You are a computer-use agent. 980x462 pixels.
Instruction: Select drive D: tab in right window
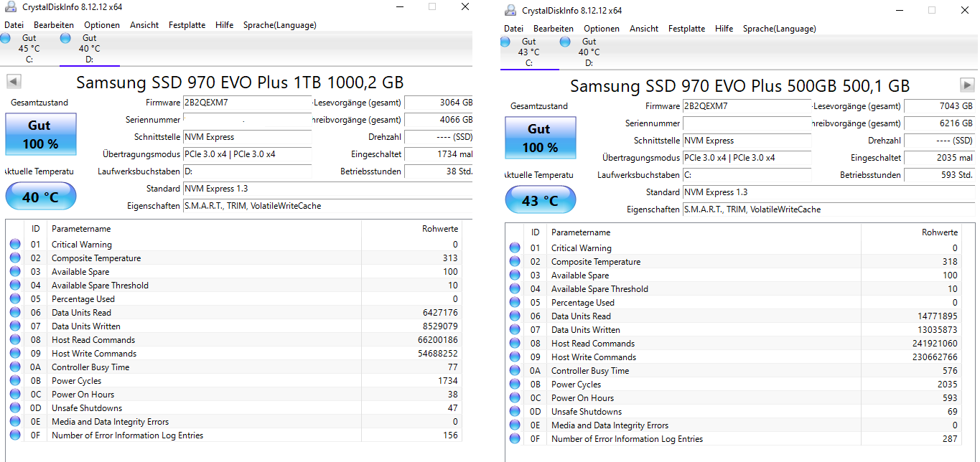tap(589, 52)
